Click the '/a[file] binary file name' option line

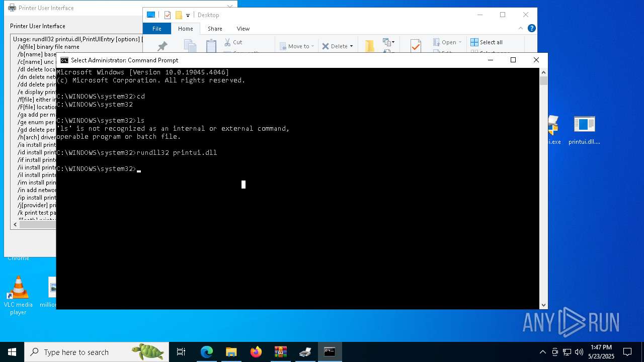pyautogui.click(x=48, y=47)
